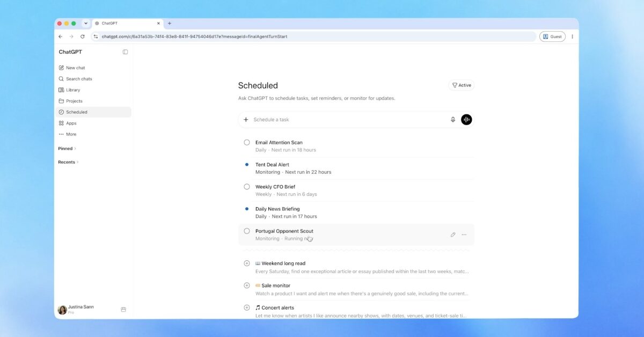The height and width of the screenshot is (337, 644).
Task: Click the New chat pencil icon
Action: pyautogui.click(x=61, y=68)
